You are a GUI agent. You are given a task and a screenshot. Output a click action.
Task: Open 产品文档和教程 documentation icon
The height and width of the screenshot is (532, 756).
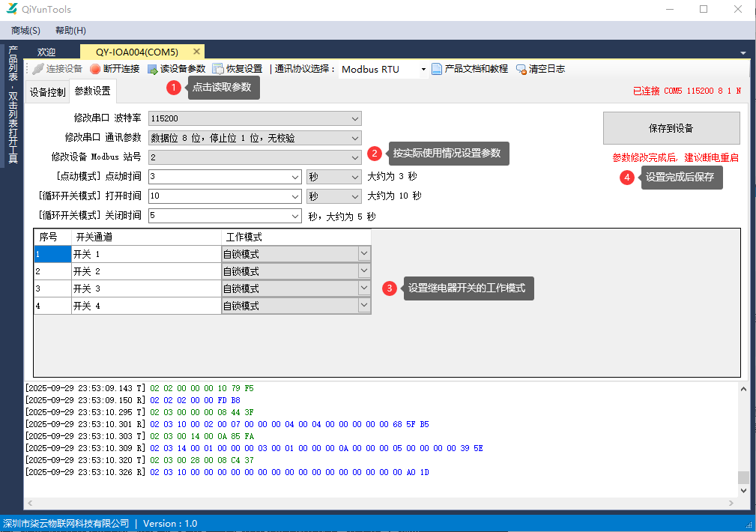(437, 69)
